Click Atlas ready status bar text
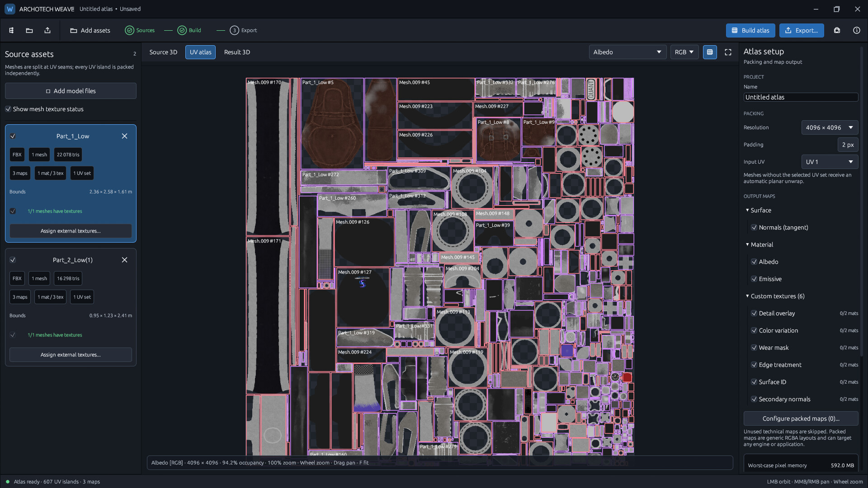The image size is (868, 488). 57,482
